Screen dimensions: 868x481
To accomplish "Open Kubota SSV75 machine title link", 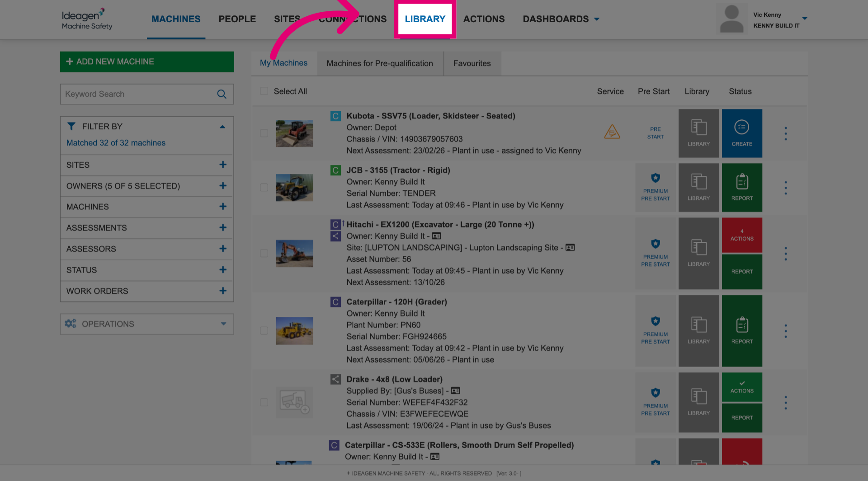I will (431, 116).
